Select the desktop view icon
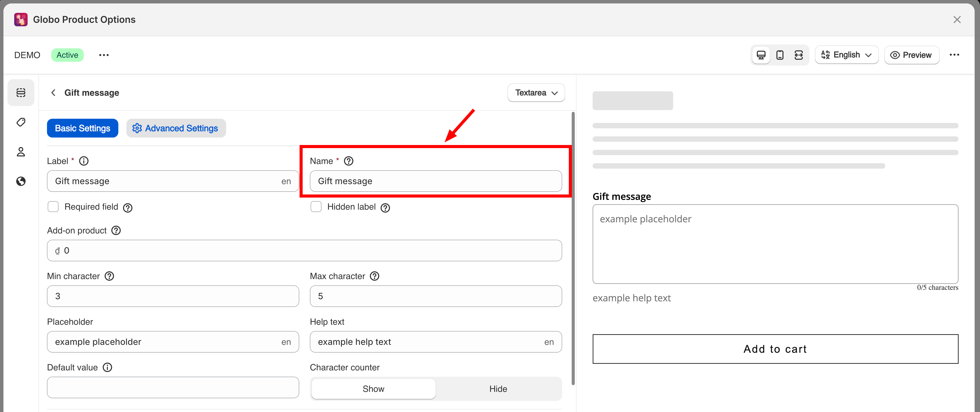This screenshot has width=980, height=412. 761,55
